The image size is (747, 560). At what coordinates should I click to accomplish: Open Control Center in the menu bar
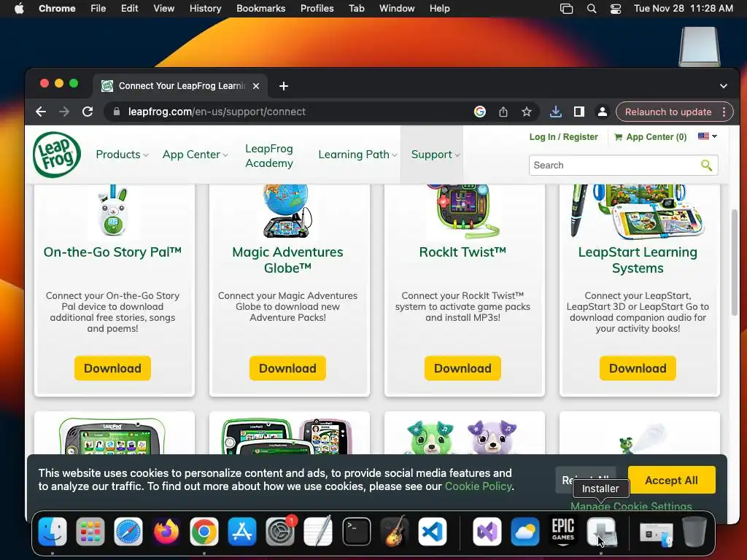coord(616,9)
